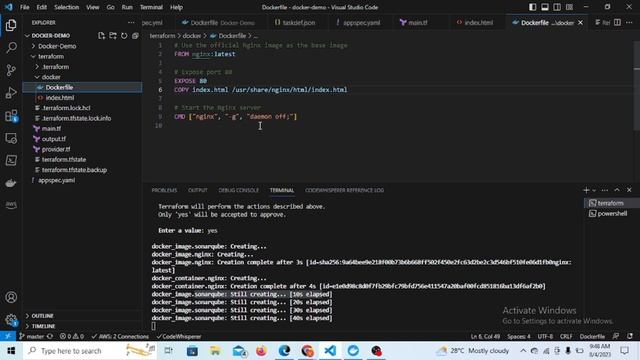Open Remote Explorer in activity bar
The image size is (640, 360).
click(x=11, y=138)
